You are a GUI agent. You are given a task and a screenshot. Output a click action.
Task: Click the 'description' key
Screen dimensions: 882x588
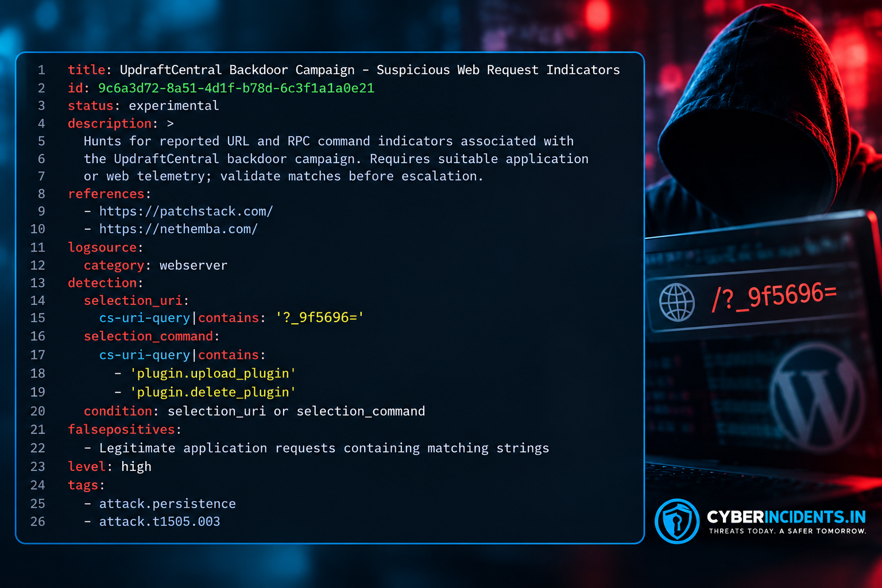(x=109, y=123)
